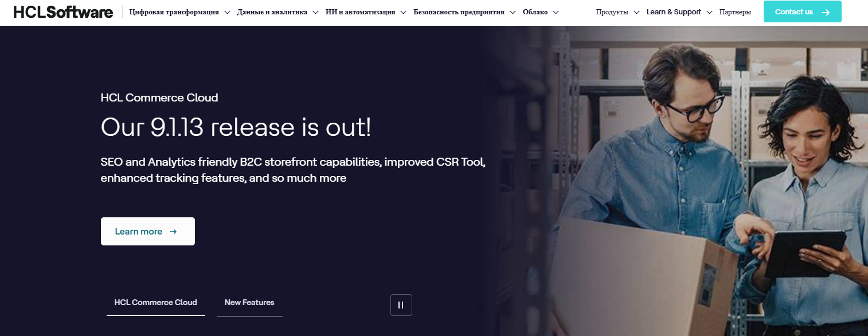This screenshot has height=336, width=868.
Task: Expand chevron next to Облако
Action: 556,12
